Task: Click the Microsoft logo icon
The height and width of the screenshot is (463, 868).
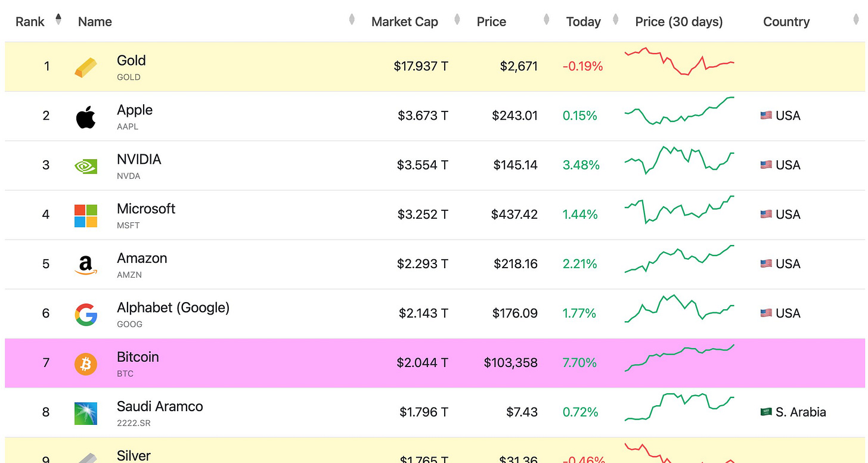Action: (86, 216)
